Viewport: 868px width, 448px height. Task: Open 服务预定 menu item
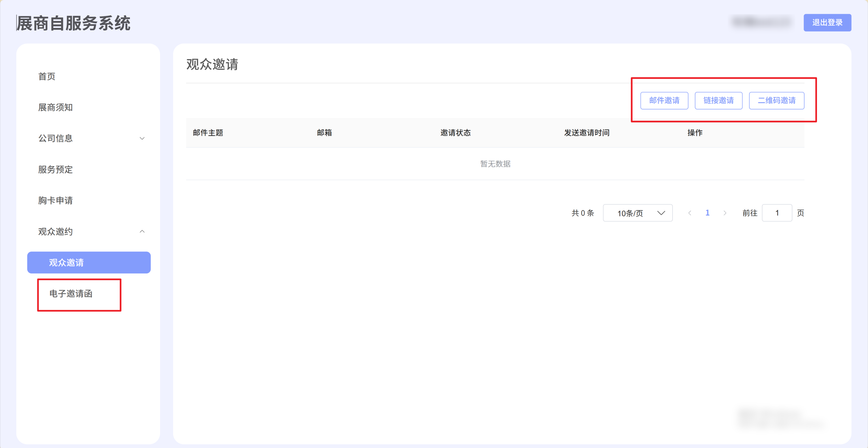[x=56, y=170]
